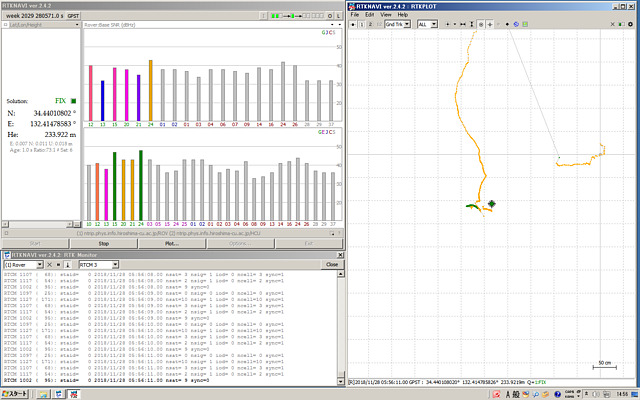Image resolution: width=640 pixels, height=400 pixels.
Task: Click the small panel icon beside ntrip stream path
Action: (x=332, y=233)
